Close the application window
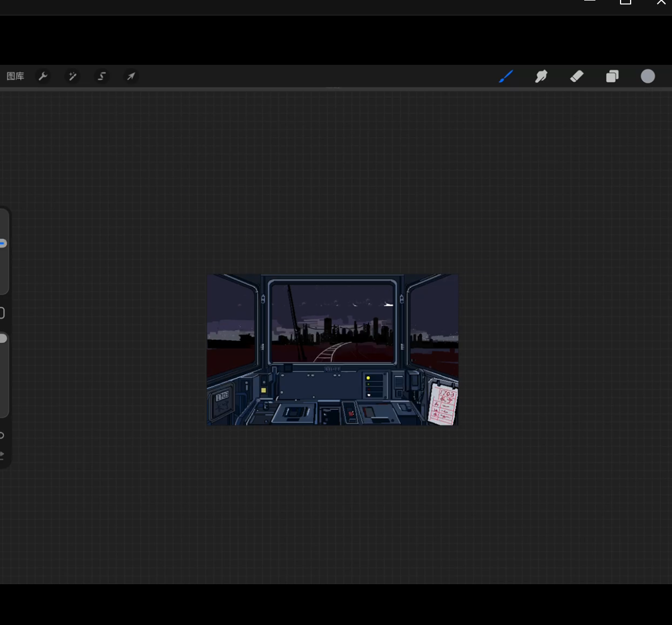Viewport: 672px width, 625px height. tap(661, 2)
